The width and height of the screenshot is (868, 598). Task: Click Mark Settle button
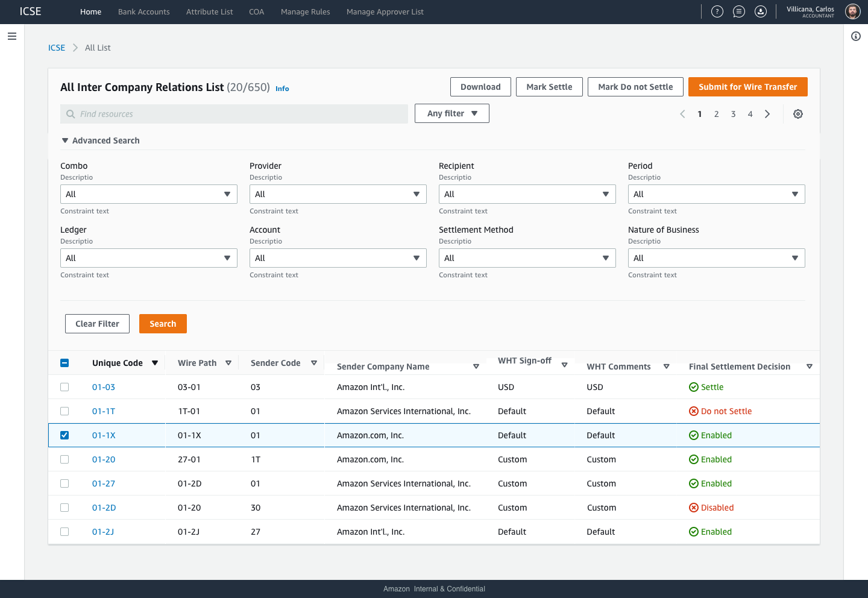click(549, 87)
